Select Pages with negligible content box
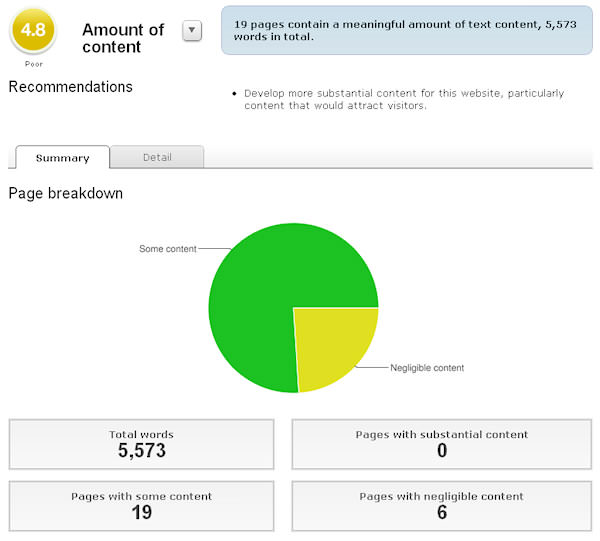 441,506
